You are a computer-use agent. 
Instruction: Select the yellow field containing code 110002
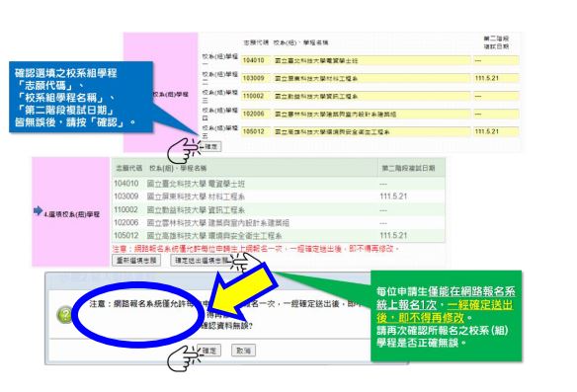(x=256, y=96)
